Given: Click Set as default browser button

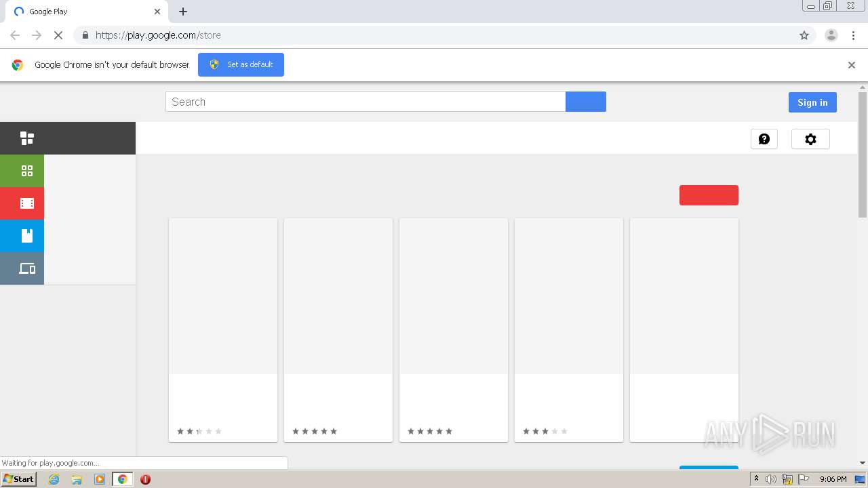Looking at the screenshot, I should pyautogui.click(x=241, y=64).
